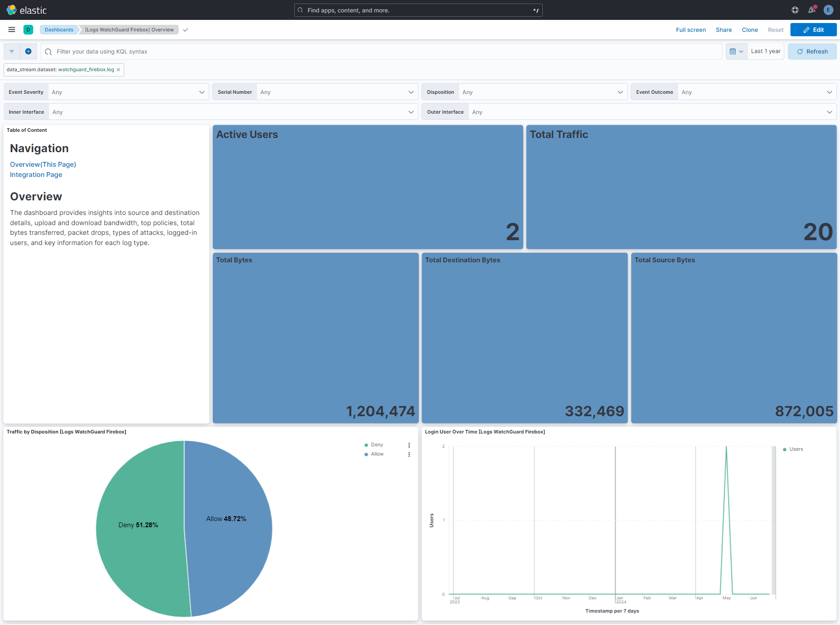Image resolution: width=840 pixels, height=625 pixels.
Task: Expand the Outer Interface dropdown
Action: tap(830, 111)
